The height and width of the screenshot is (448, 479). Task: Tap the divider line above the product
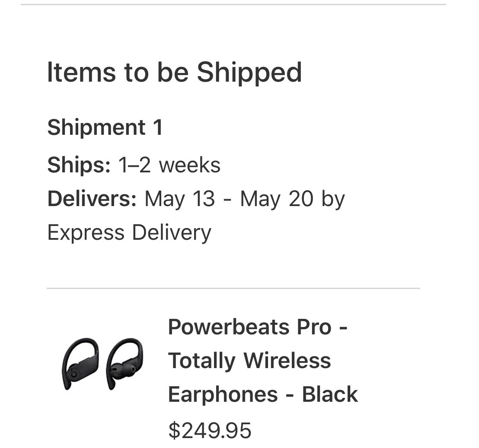(233, 288)
